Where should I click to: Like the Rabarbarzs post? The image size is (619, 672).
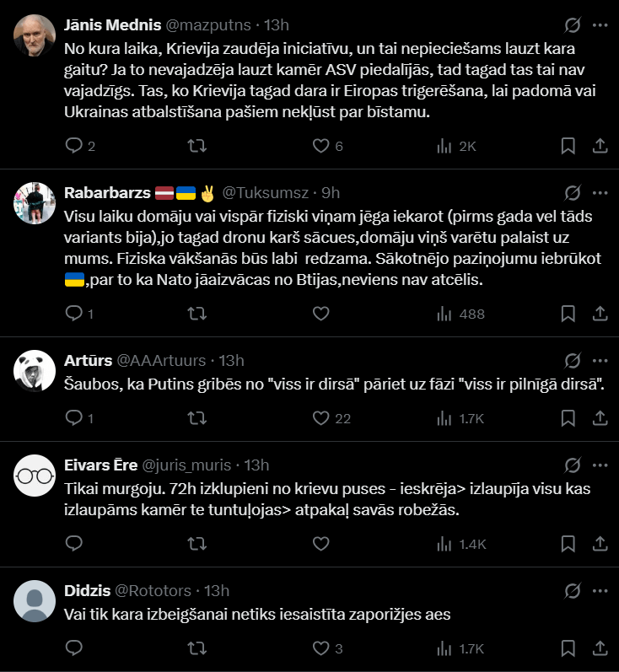[x=320, y=314]
